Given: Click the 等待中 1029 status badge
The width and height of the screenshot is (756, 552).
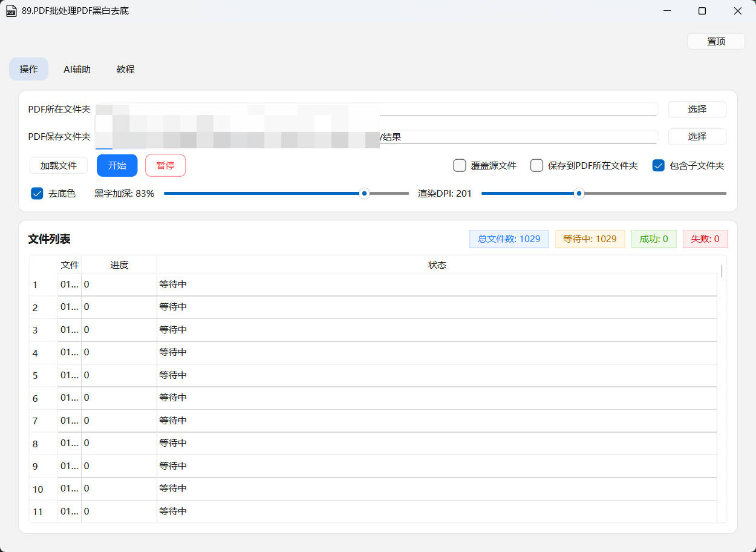Looking at the screenshot, I should coord(590,238).
